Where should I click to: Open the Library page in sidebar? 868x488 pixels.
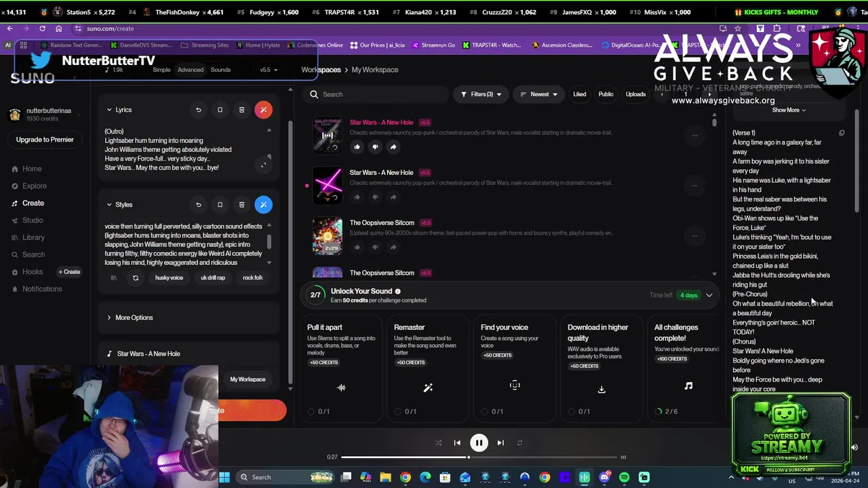point(27,238)
